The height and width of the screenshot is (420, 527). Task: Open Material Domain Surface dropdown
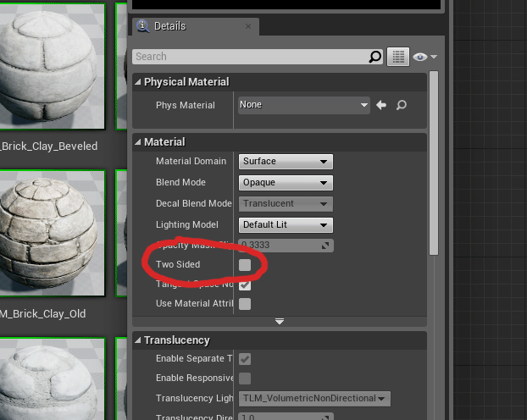[x=286, y=161]
